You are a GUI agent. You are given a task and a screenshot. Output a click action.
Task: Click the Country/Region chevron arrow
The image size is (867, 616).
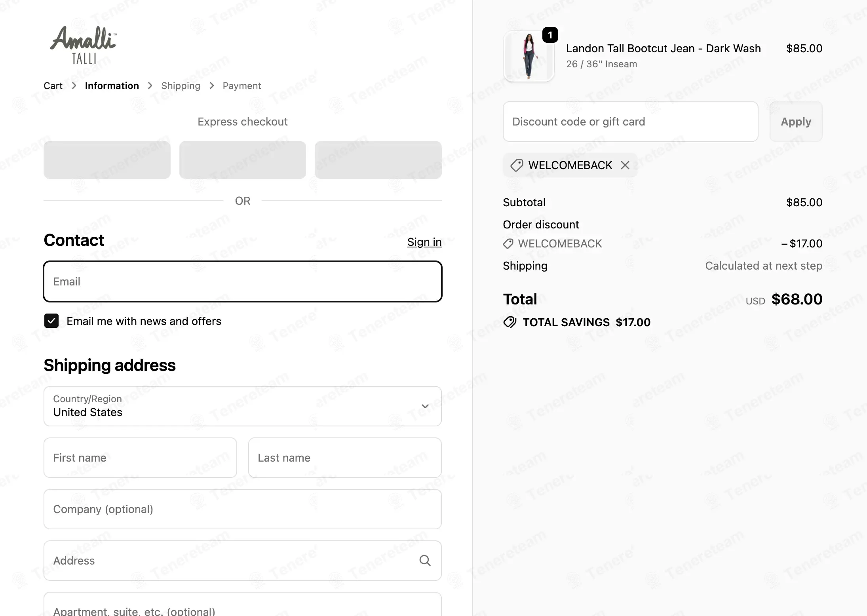425,406
